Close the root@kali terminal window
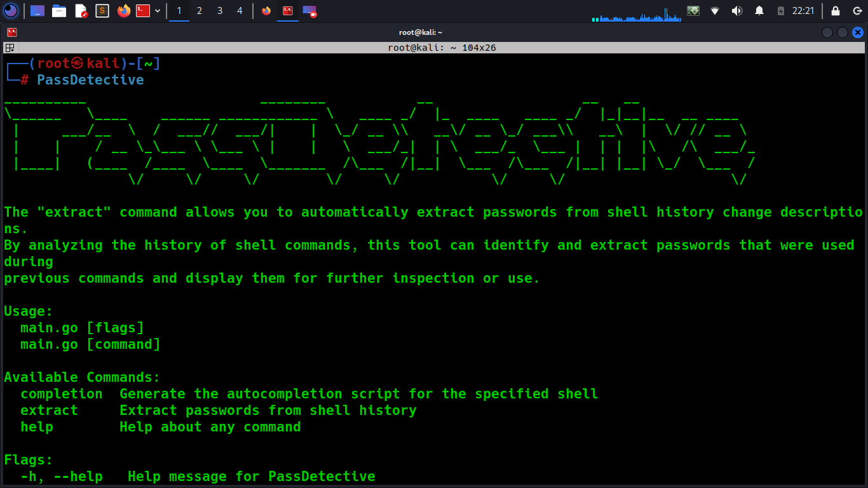 tap(857, 32)
